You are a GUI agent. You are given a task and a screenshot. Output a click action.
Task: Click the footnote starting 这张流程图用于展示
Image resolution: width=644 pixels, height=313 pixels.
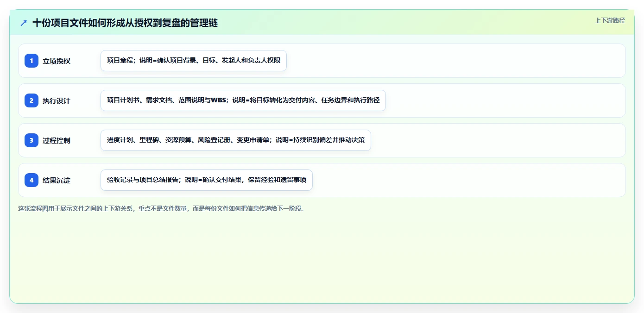[x=162, y=208]
